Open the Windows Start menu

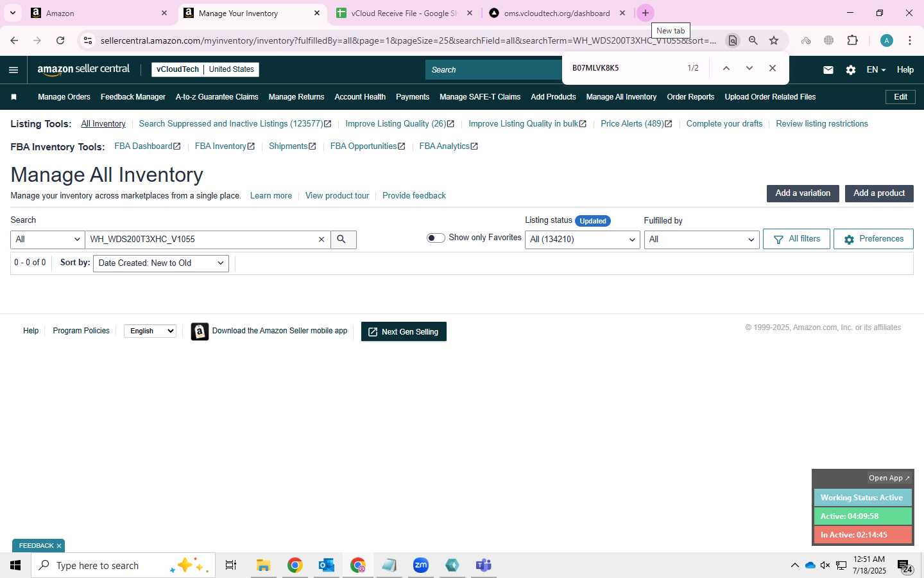[15, 565]
